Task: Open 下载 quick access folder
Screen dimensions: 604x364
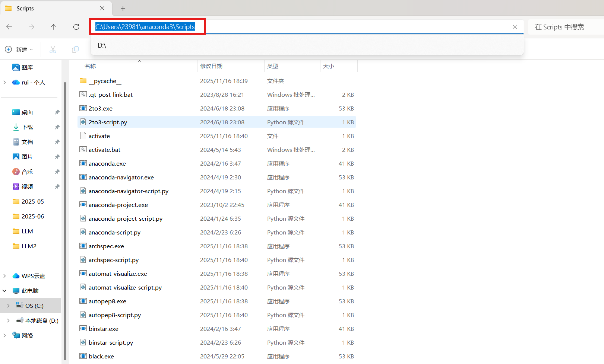Action: pyautogui.click(x=27, y=127)
